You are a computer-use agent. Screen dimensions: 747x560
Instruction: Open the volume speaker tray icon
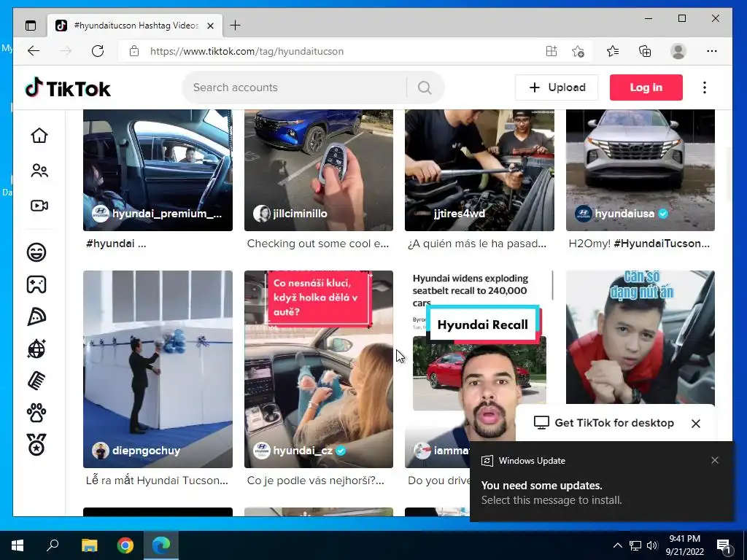tap(652, 545)
